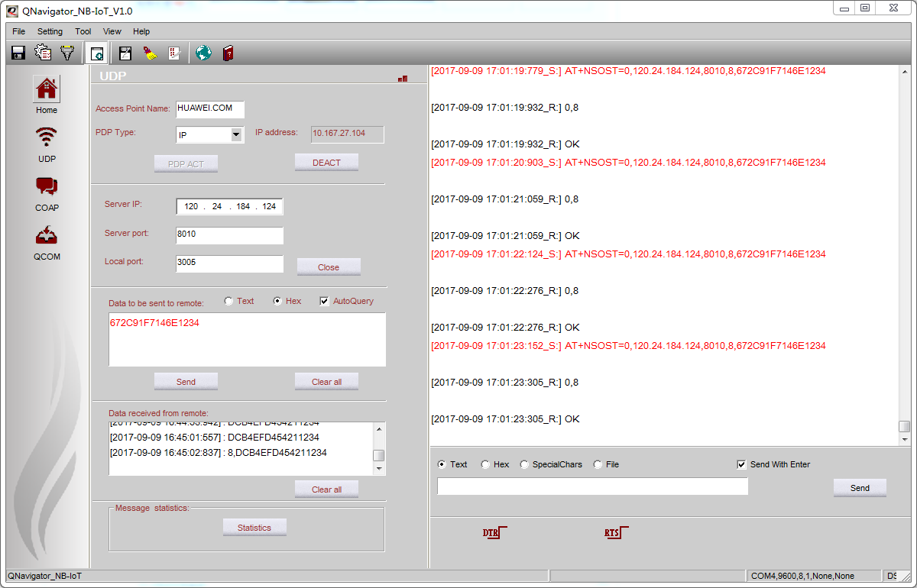The width and height of the screenshot is (917, 588).
Task: Click the broom clear log icon
Action: click(x=151, y=53)
